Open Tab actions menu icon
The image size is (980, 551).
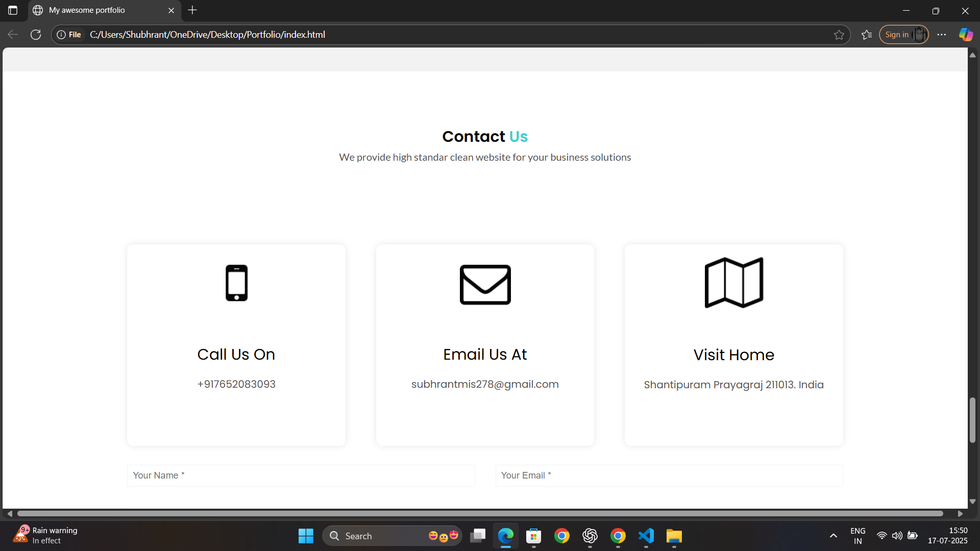[13, 10]
